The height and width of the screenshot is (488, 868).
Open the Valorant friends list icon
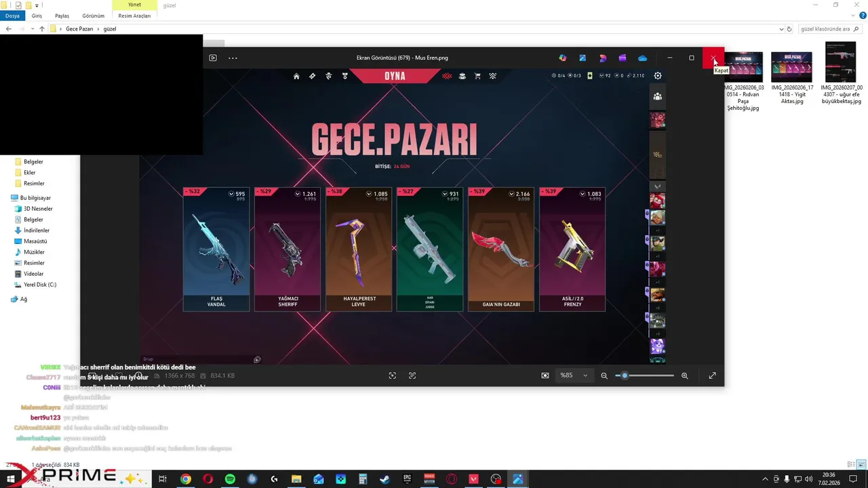point(657,96)
